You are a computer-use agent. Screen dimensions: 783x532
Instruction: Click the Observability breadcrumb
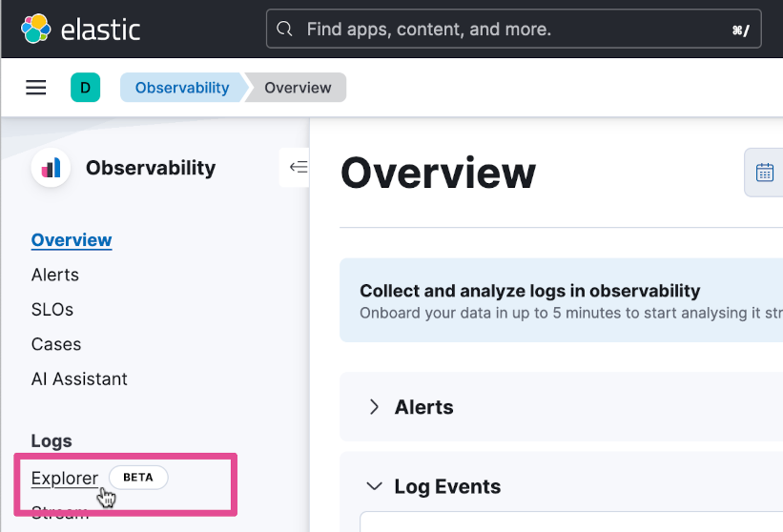pos(181,88)
